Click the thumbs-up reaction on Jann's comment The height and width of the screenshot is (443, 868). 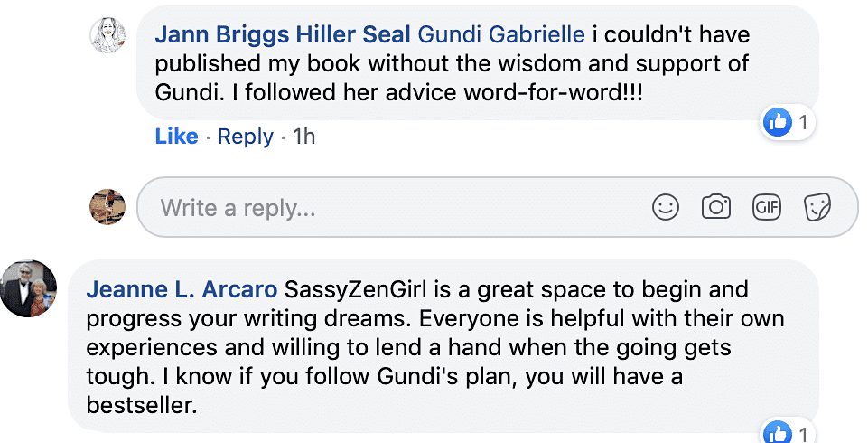777,122
